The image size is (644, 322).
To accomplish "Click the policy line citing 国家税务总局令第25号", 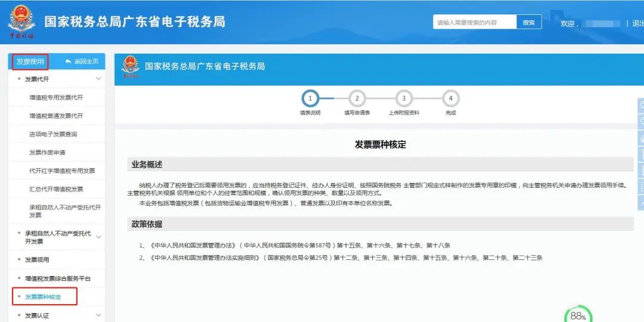I will pos(341,258).
